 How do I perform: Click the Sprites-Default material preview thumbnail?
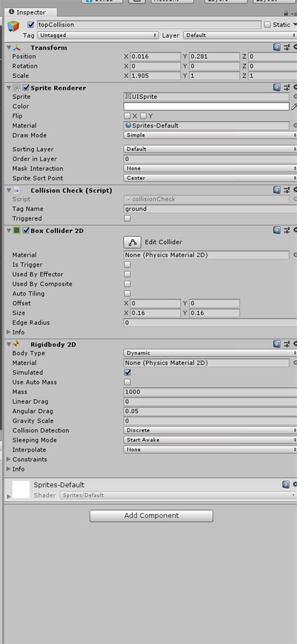(x=21, y=489)
